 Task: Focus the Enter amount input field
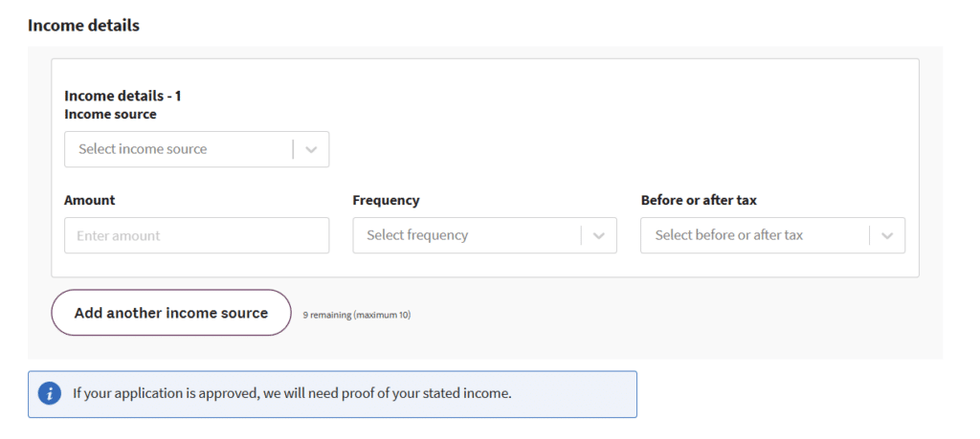196,235
